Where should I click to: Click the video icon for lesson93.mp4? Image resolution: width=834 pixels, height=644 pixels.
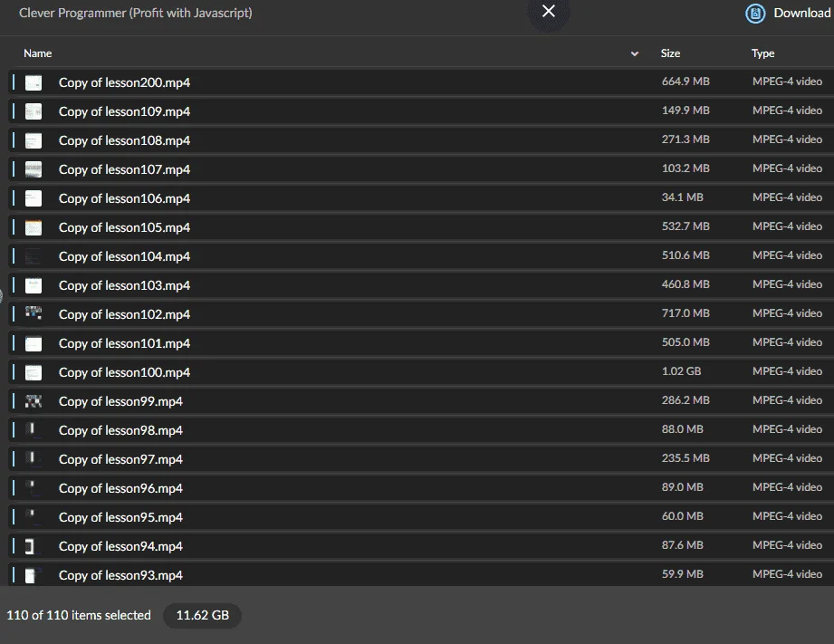click(x=32, y=575)
